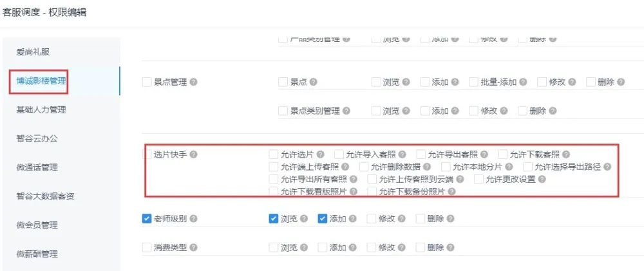Click help icon next to 选片快手
Screen dimensions: 644x271
pyautogui.click(x=194, y=154)
